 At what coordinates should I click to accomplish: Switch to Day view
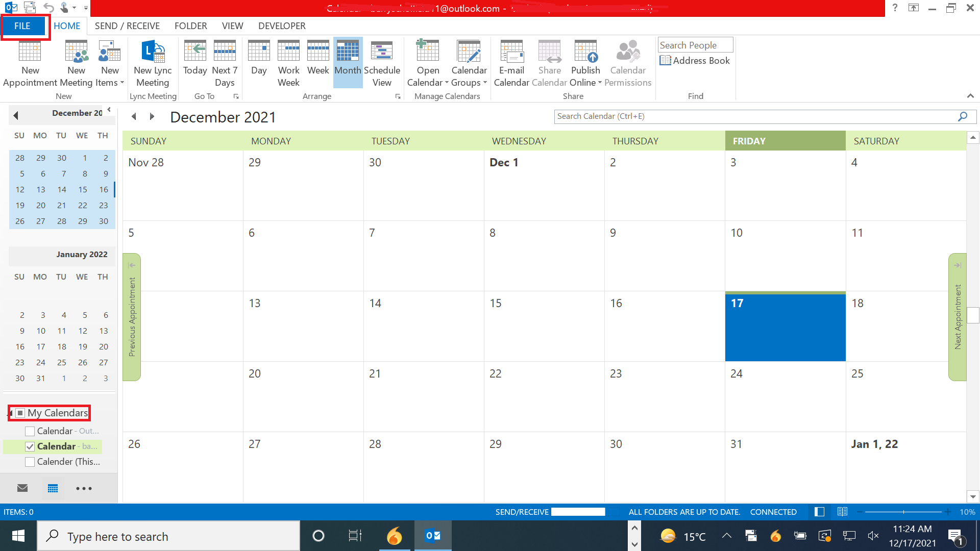coord(259,58)
